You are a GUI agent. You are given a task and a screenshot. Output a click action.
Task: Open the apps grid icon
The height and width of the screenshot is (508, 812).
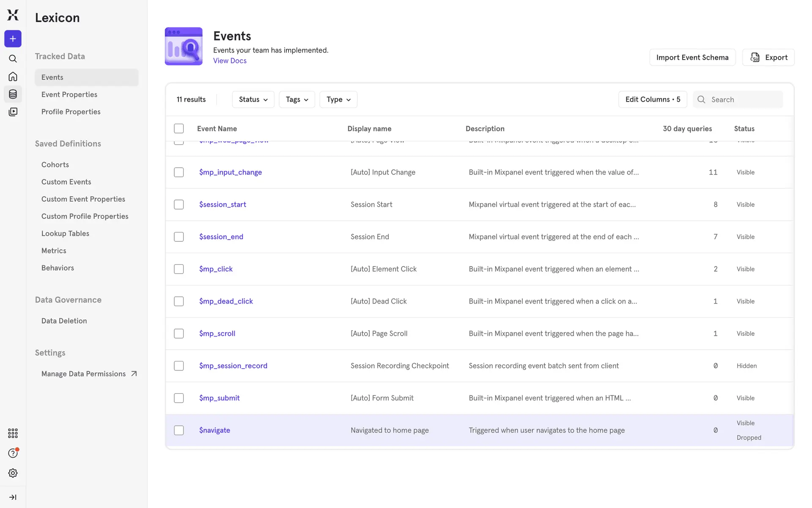[x=13, y=433]
